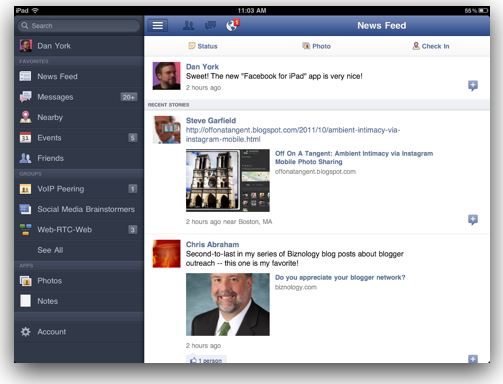Click comment plus icon on Chris Abraham post

pyautogui.click(x=473, y=359)
